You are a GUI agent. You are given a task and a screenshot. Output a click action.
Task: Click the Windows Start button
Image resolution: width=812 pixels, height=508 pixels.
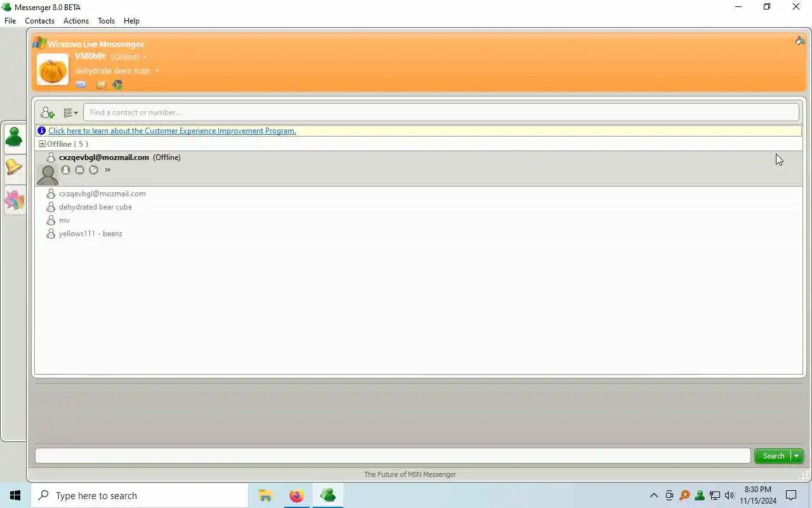point(15,495)
